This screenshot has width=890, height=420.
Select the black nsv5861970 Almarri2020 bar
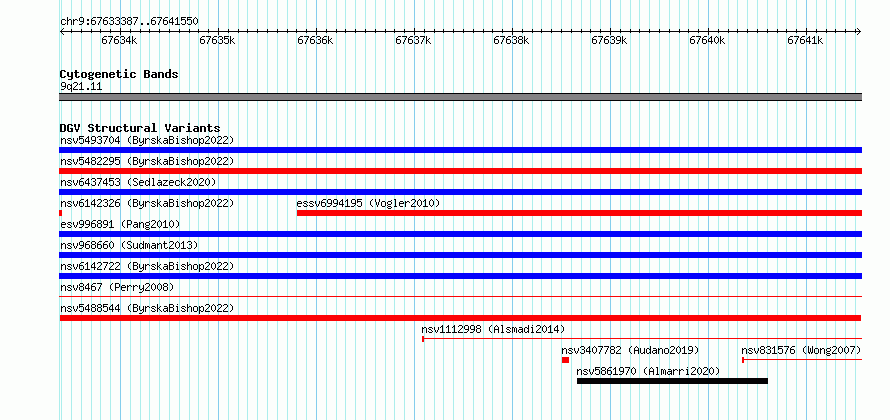[672, 381]
